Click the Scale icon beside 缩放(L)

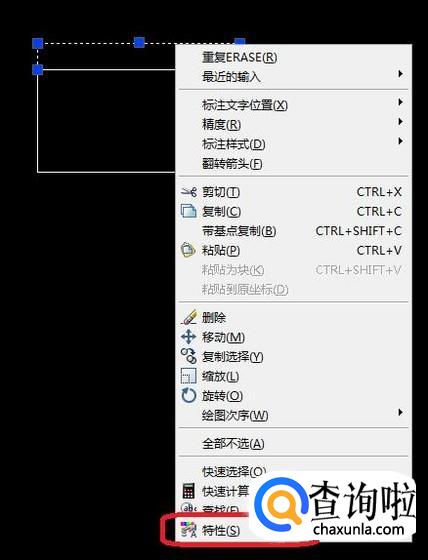click(x=188, y=376)
